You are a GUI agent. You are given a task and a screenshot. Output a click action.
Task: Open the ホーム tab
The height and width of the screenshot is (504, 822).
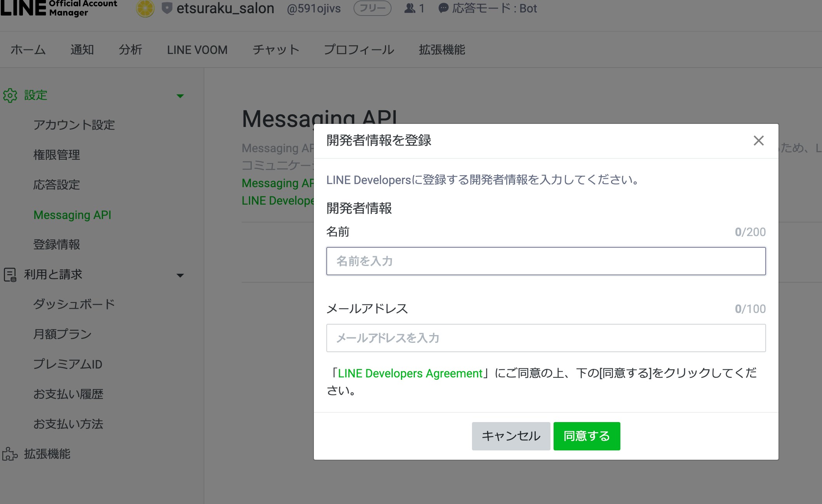(x=28, y=50)
